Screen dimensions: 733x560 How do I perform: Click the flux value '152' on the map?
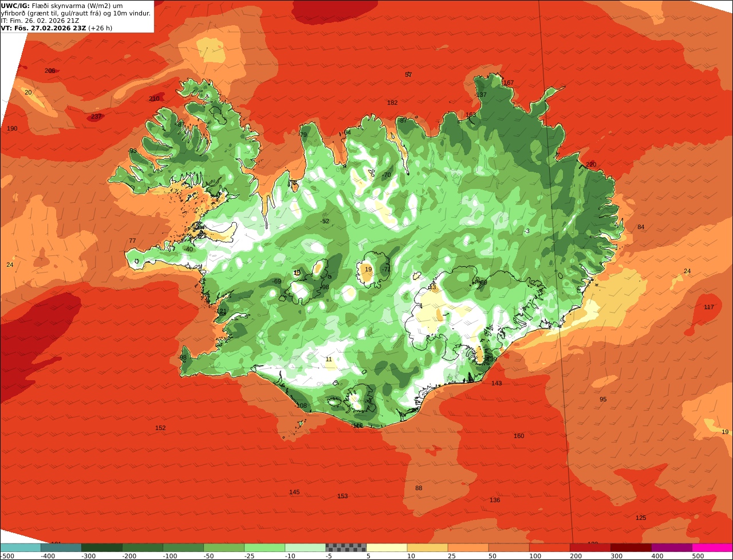(160, 428)
